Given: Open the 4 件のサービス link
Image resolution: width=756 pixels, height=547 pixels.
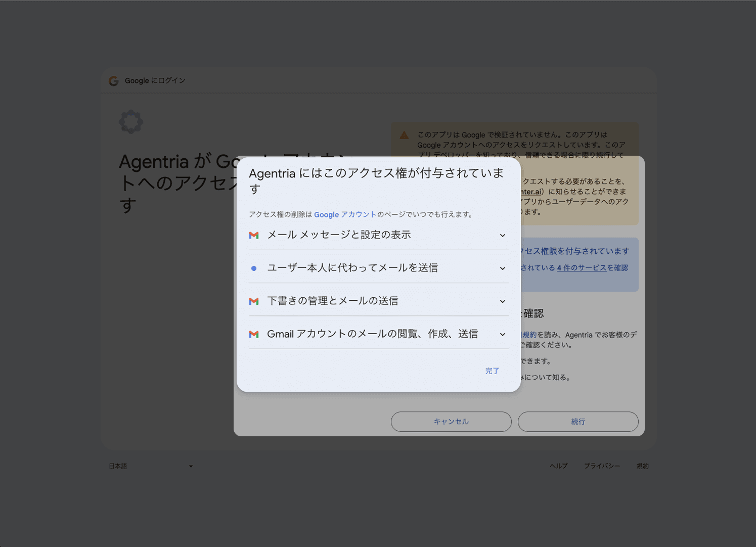Looking at the screenshot, I should [582, 267].
